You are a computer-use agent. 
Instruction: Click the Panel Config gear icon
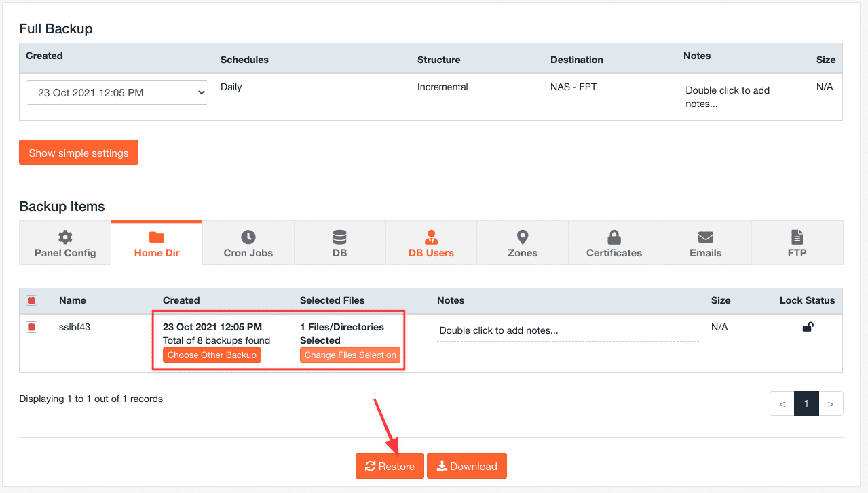[x=65, y=237]
